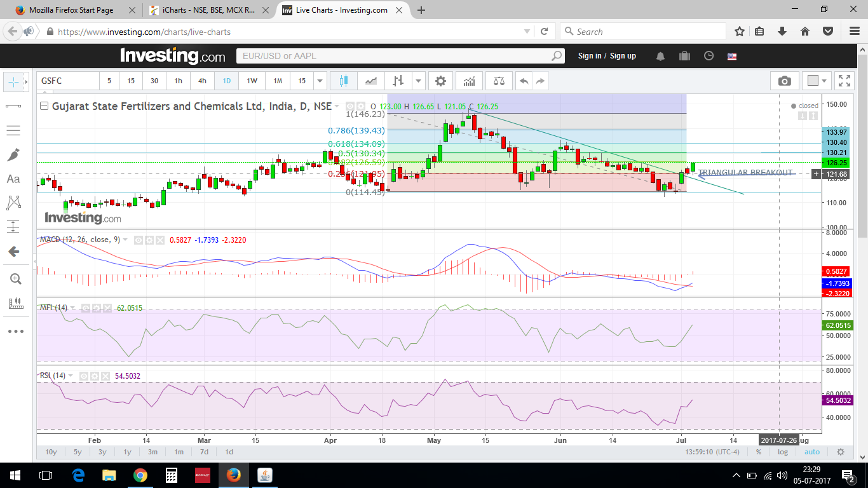Toggle main GSFC series visibility eye
Image resolution: width=868 pixels, height=488 pixels.
pyautogui.click(x=349, y=107)
